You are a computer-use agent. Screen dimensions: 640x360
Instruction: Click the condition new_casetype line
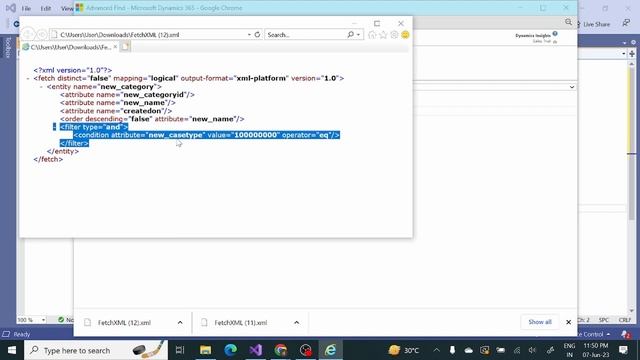206,135
